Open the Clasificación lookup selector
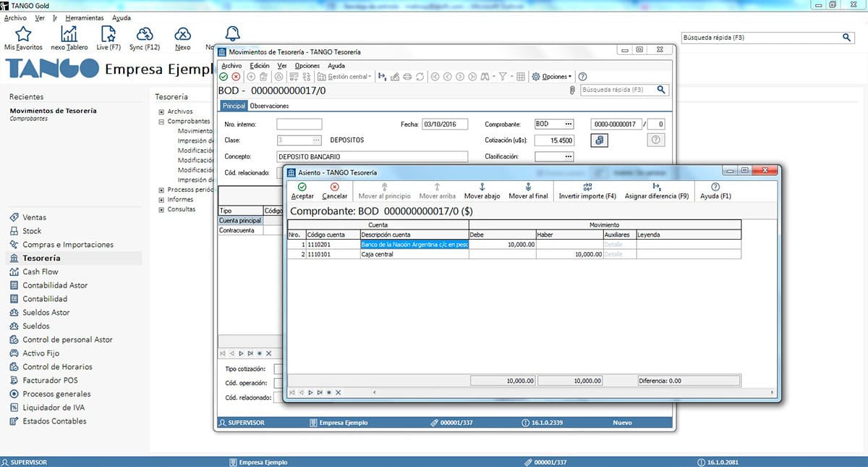868x467 pixels. point(569,156)
